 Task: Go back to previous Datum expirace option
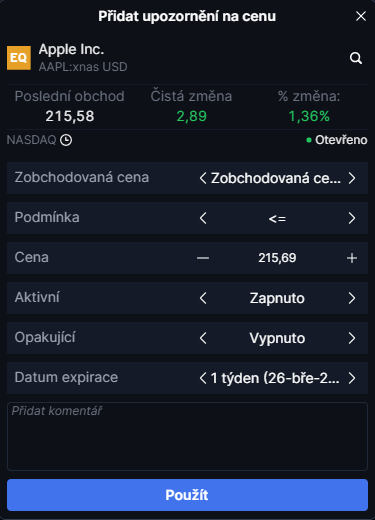203,378
